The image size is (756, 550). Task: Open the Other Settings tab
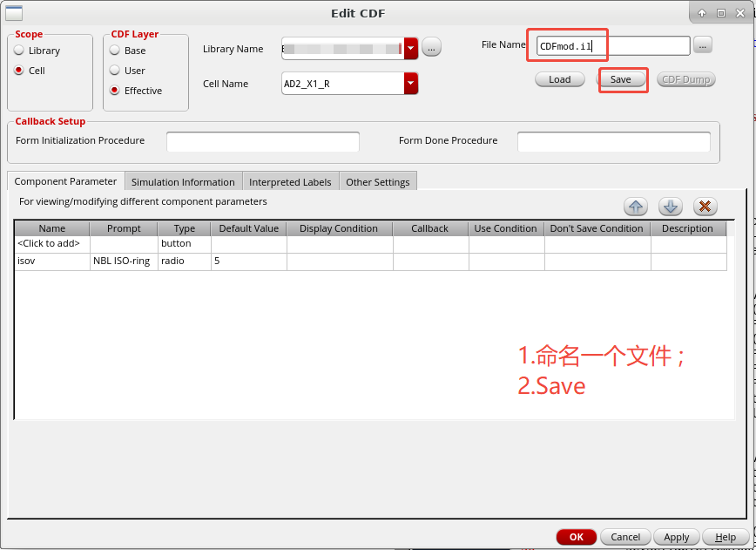click(377, 182)
